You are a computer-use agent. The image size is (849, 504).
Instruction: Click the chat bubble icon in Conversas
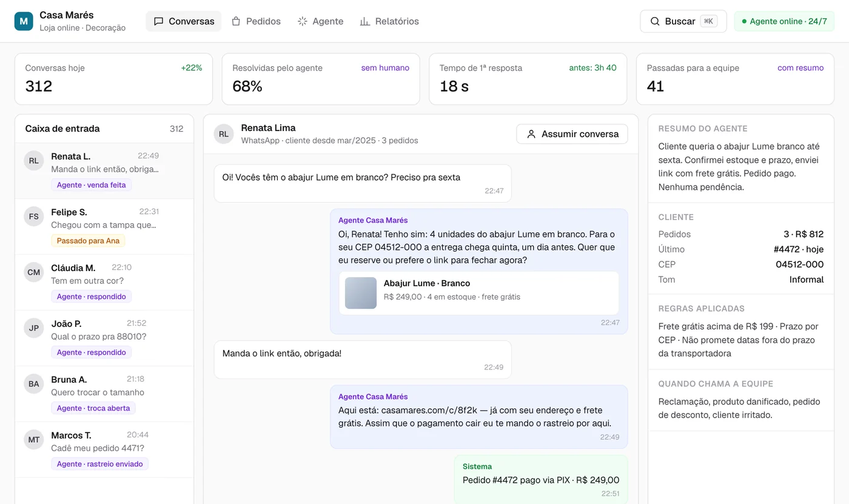pyautogui.click(x=159, y=21)
